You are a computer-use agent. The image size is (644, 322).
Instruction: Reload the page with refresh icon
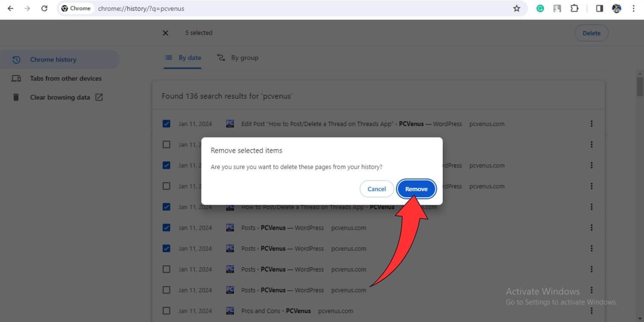44,9
